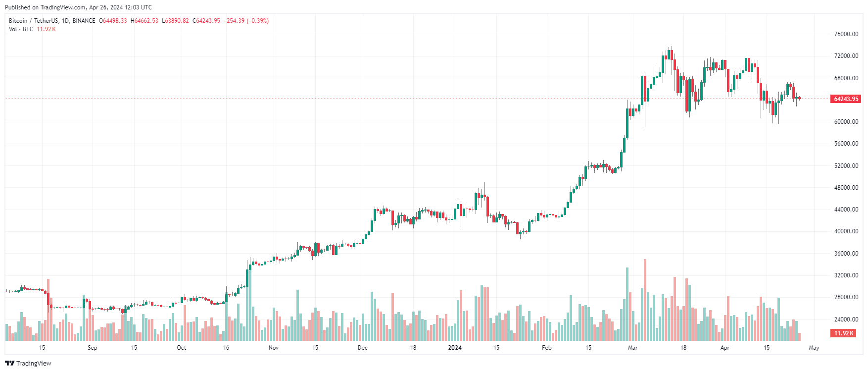Click the Vol · BTC indicator label
The height and width of the screenshot is (372, 868).
(x=21, y=29)
